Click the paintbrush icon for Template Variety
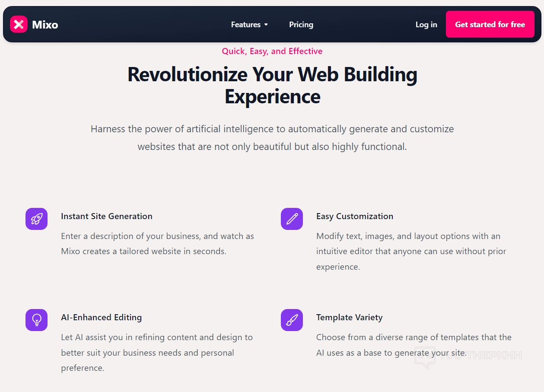This screenshot has height=392, width=544. coord(292,320)
